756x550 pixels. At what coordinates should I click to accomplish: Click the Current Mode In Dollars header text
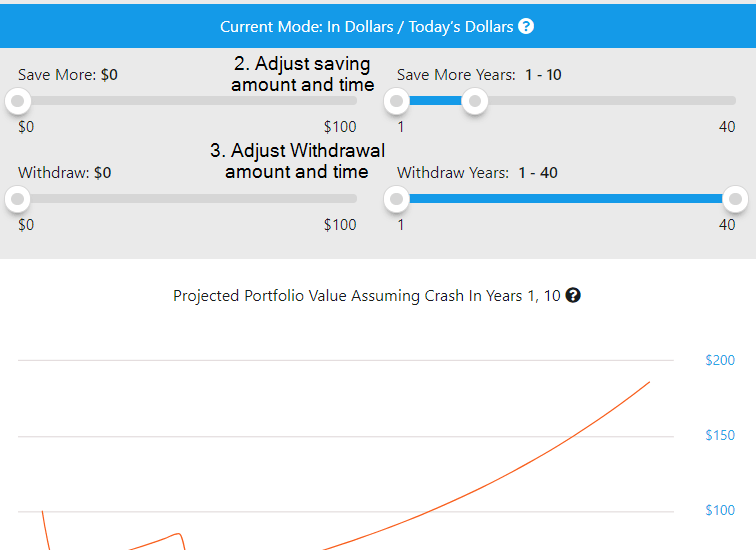tap(366, 27)
